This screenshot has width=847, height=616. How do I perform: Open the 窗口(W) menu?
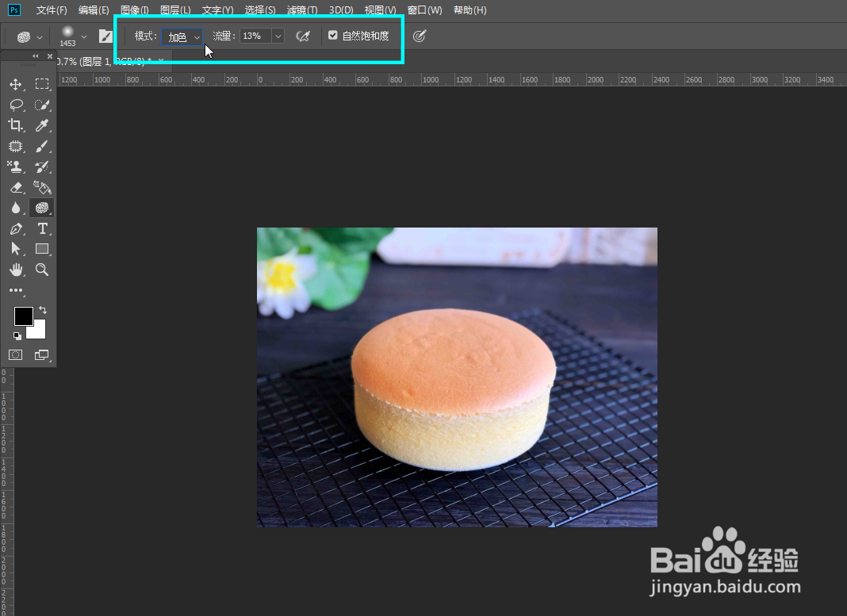[424, 10]
